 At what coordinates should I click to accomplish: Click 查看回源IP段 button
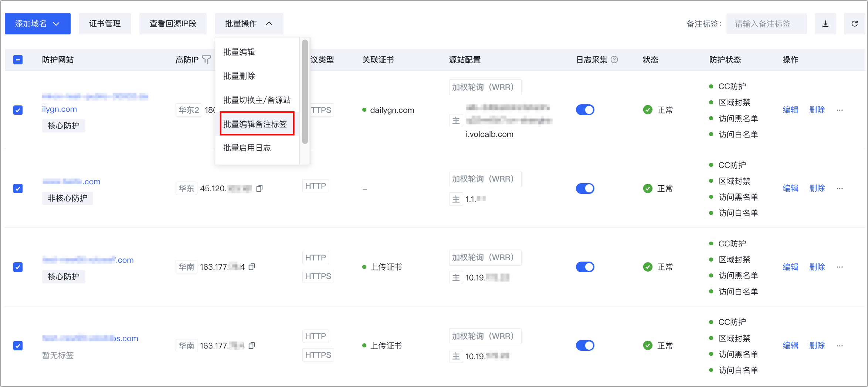tap(173, 24)
